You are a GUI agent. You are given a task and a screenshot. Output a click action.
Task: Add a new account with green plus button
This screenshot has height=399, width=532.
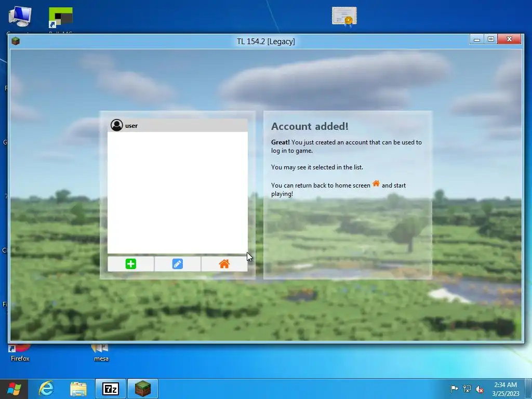130,264
